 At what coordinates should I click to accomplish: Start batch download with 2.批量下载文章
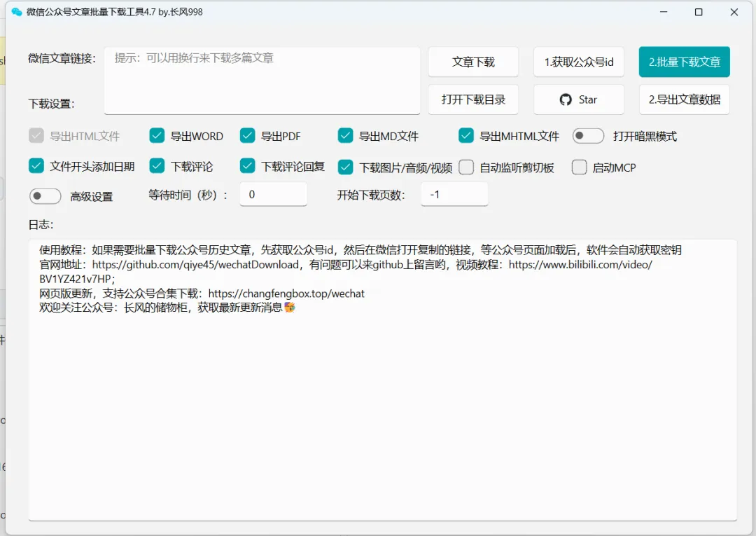[x=684, y=62]
